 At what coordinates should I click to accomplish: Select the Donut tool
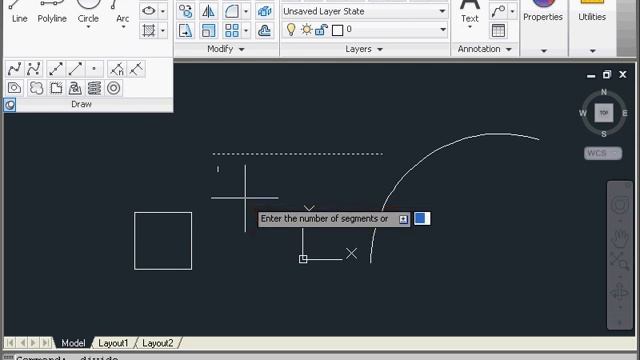point(113,88)
